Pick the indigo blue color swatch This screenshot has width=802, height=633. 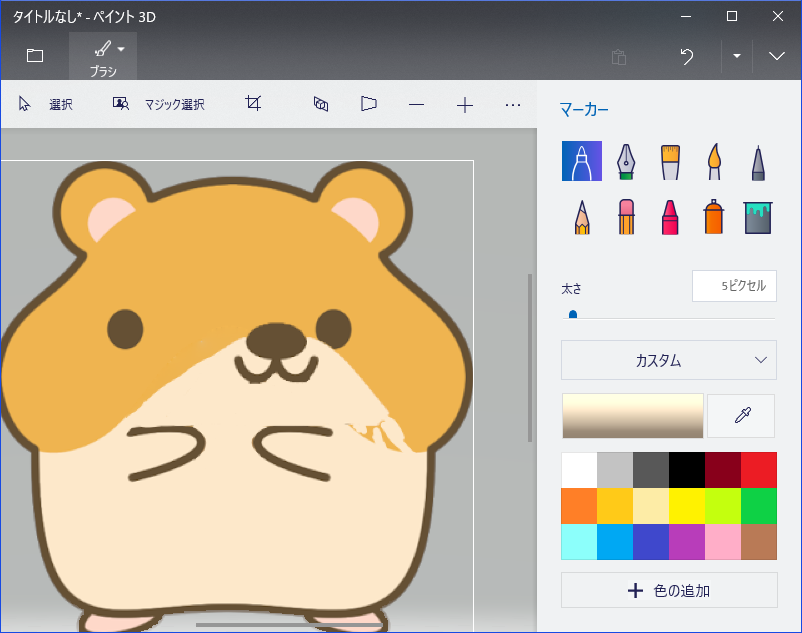coord(651,541)
